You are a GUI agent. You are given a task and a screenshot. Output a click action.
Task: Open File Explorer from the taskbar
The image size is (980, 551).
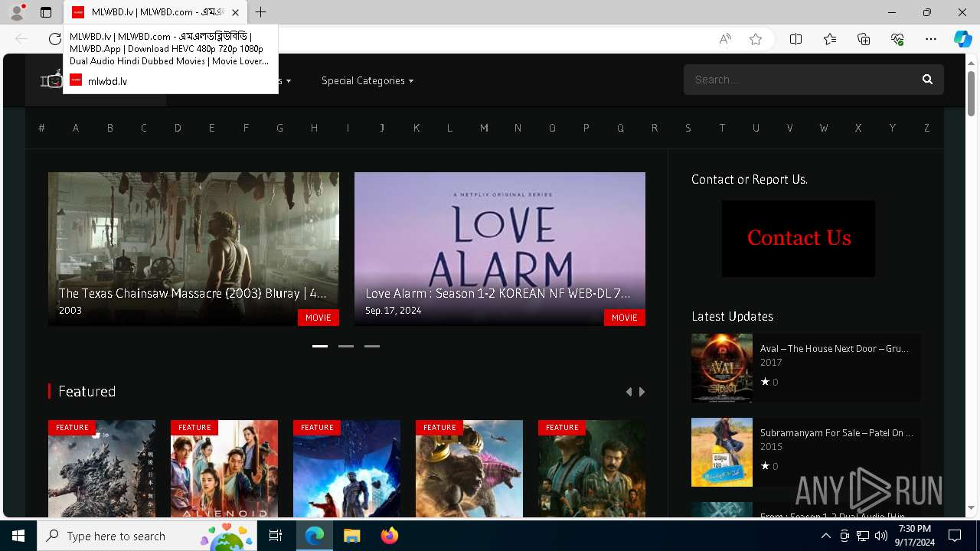tap(351, 536)
